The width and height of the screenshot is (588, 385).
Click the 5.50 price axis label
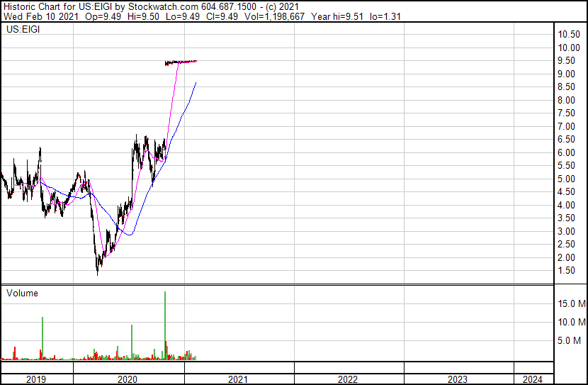[566, 166]
